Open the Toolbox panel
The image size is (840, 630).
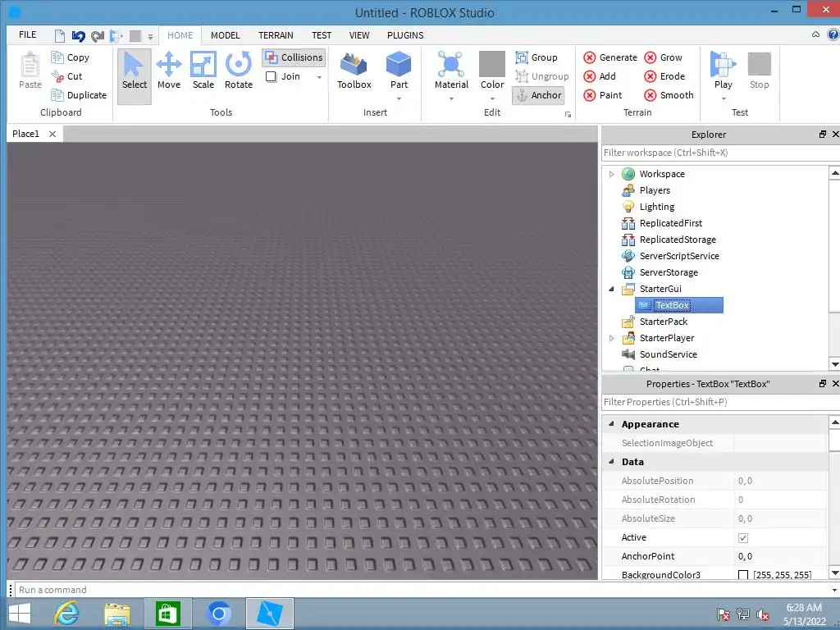354,71
